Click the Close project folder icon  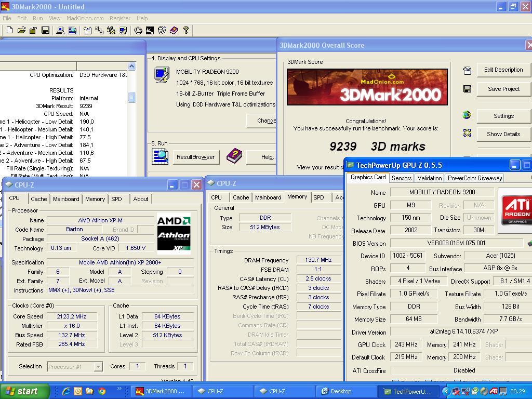click(x=33, y=30)
